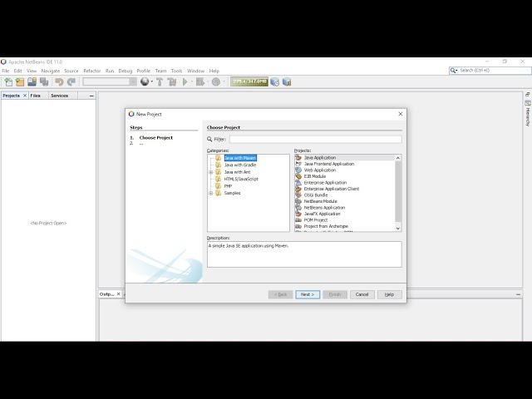Click the Debug Project toolbar icon
The height and width of the screenshot is (399, 532).
(200, 81)
